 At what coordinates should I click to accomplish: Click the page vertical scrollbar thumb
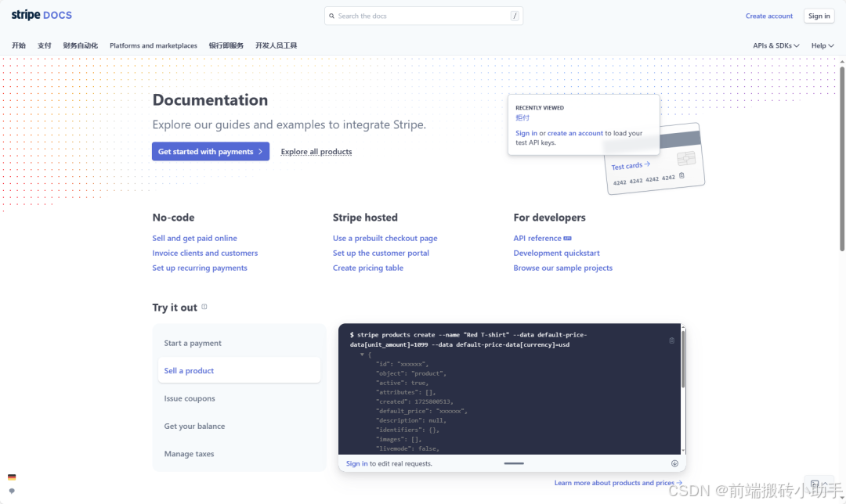pyautogui.click(x=841, y=158)
